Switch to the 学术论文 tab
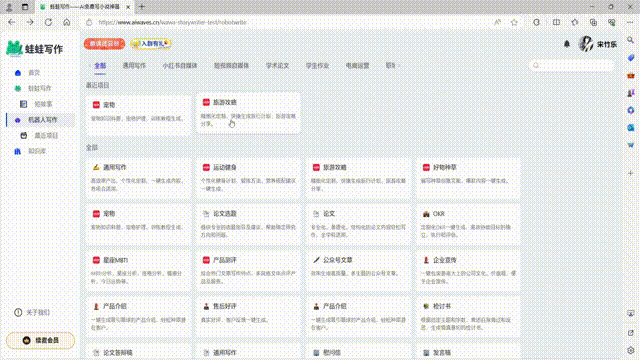 pos(278,66)
